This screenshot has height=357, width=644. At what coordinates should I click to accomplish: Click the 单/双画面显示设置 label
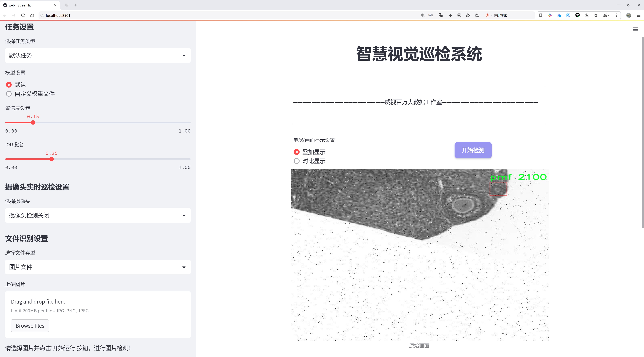[314, 140]
